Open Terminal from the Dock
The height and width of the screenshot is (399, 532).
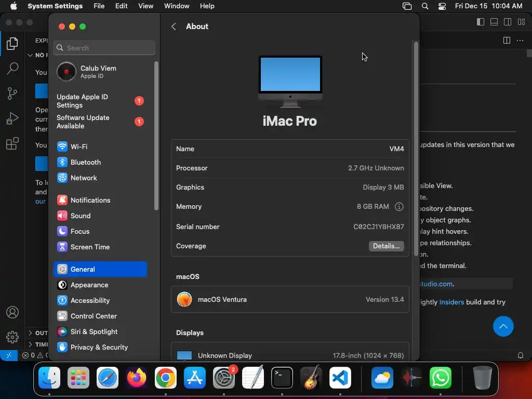point(282,378)
